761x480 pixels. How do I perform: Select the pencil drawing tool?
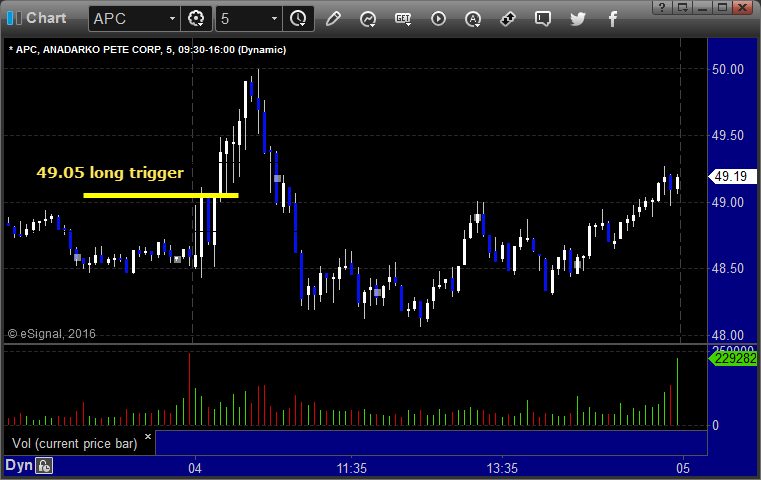coord(333,19)
